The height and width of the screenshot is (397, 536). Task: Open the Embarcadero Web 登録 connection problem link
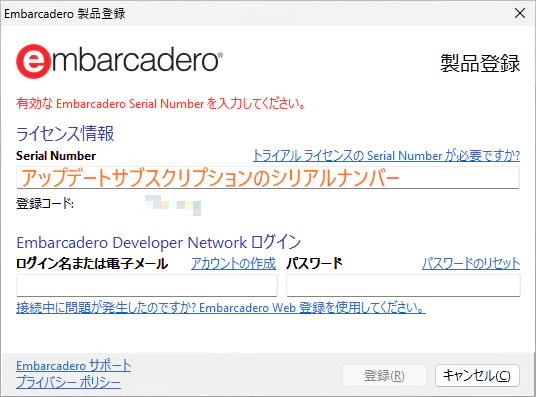pos(221,307)
